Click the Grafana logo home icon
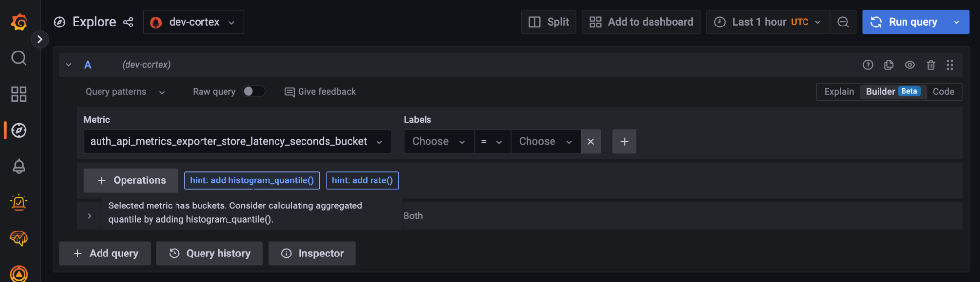The image size is (980, 282). [x=19, y=22]
